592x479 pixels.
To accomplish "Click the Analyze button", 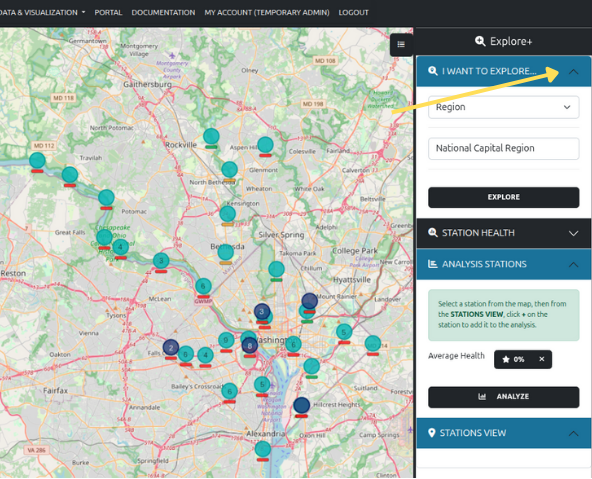I will click(x=504, y=397).
